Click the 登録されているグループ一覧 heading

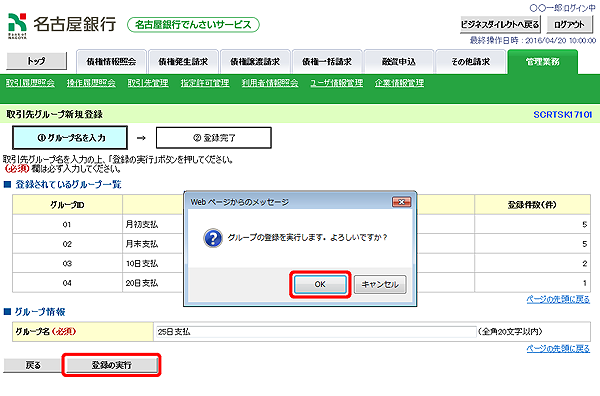(68, 185)
